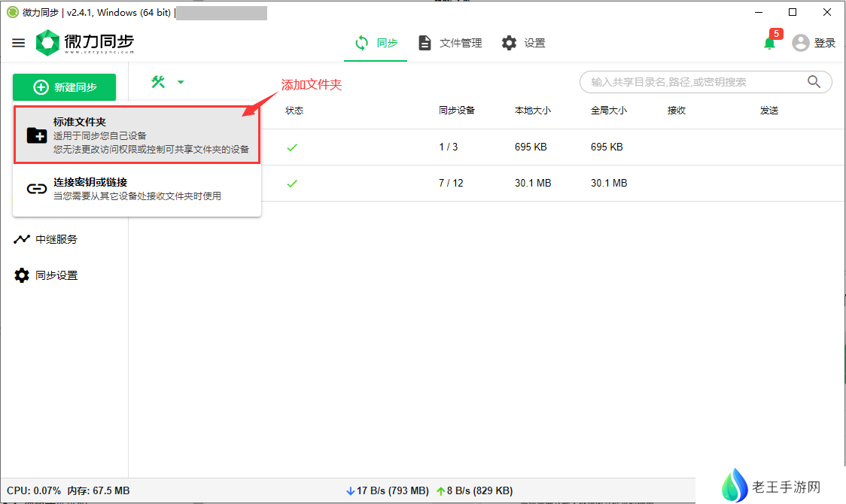Click the 新建同步 button
The image size is (846, 504).
click(65, 87)
